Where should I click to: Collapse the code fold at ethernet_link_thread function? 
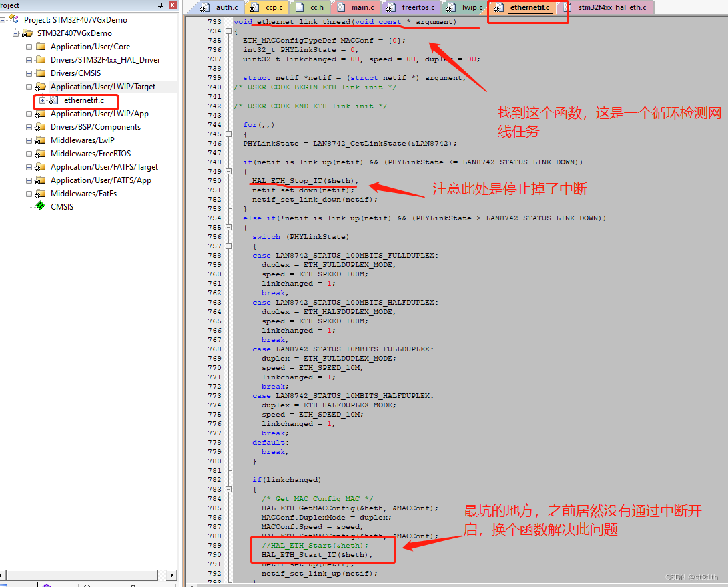pos(228,31)
